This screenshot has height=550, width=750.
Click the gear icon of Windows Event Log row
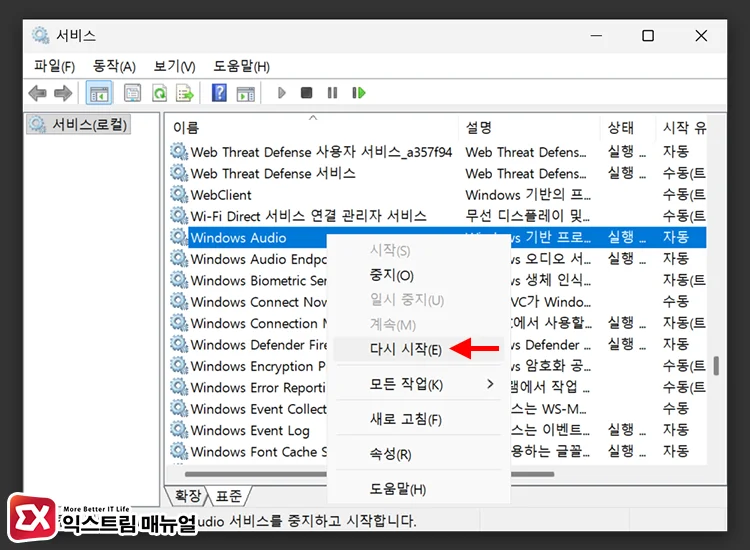[179, 430]
